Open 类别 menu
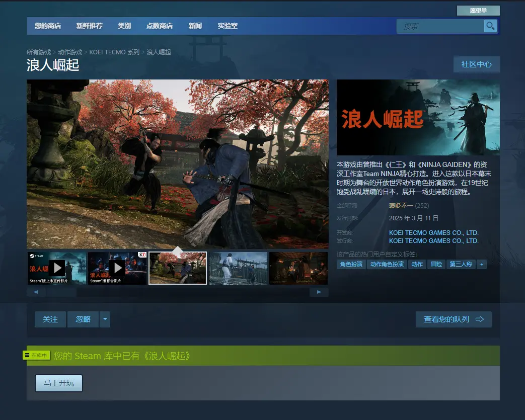The image size is (525, 420). click(x=124, y=26)
